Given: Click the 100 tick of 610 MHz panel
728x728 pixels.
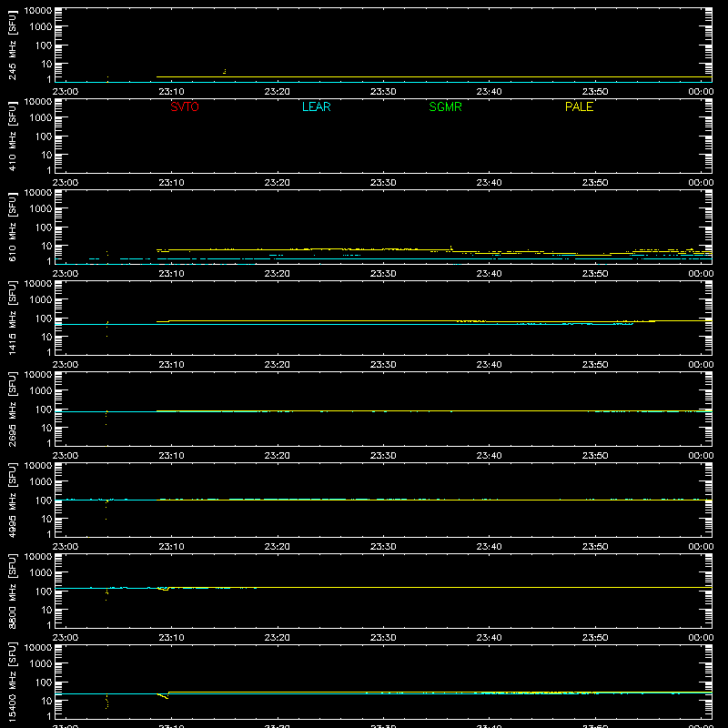Looking at the screenshot, I should coord(44,227).
